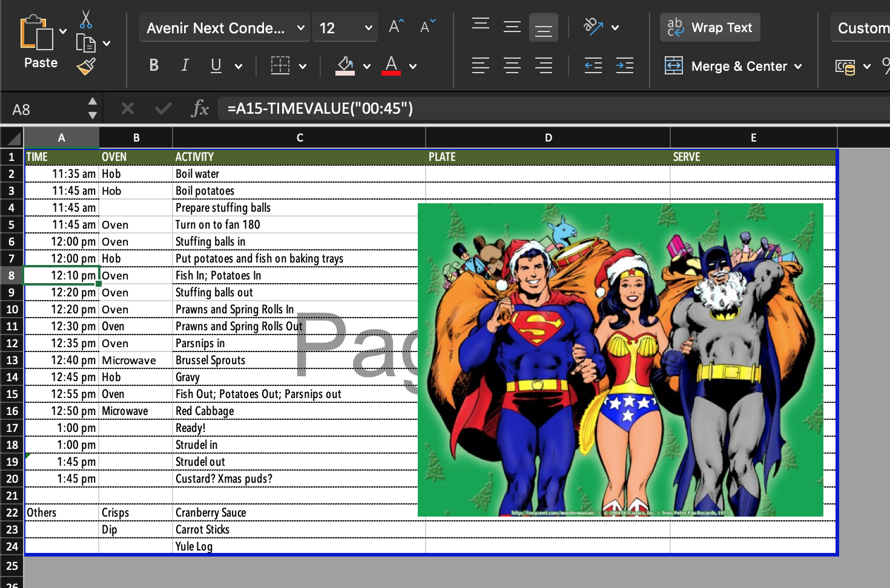Align text to middle vertically
The height and width of the screenshot is (588, 890).
pos(512,27)
